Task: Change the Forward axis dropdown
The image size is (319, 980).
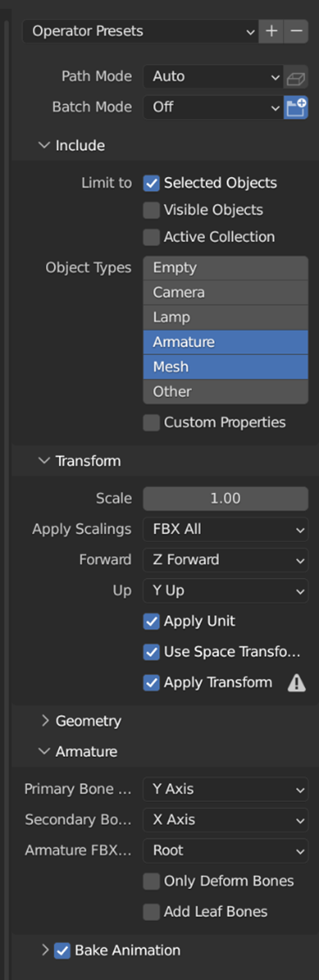Action: (x=226, y=560)
